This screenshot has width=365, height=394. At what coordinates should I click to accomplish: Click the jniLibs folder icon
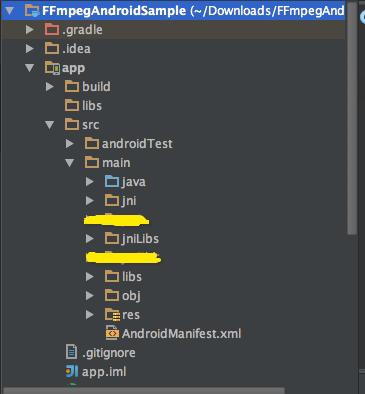112,239
